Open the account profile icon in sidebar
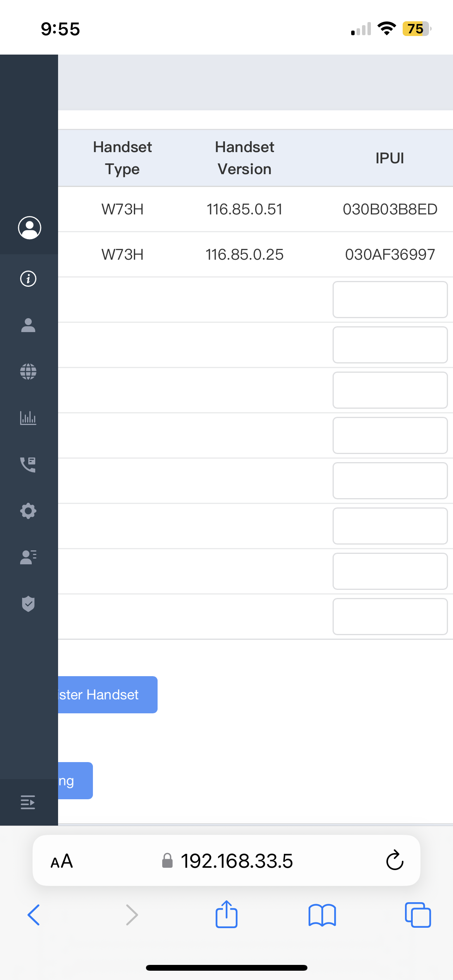The height and width of the screenshot is (980, 453). [29, 228]
